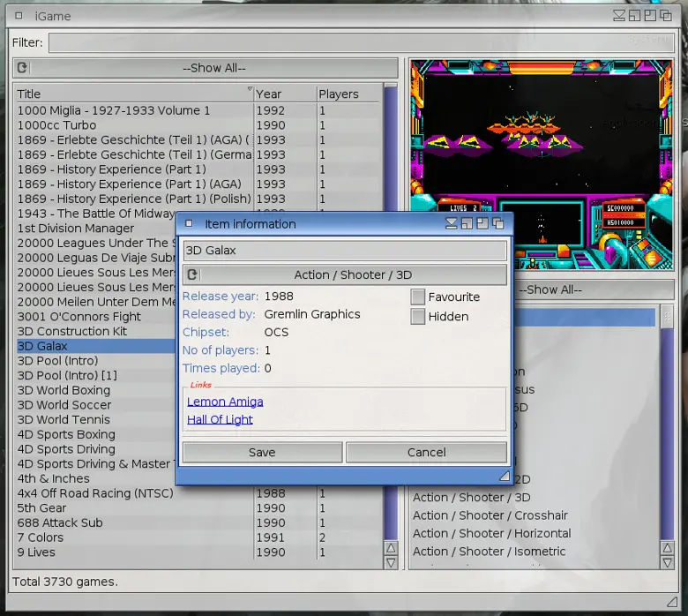
Task: Enable the Favourite checkbox
Action: 418,297
